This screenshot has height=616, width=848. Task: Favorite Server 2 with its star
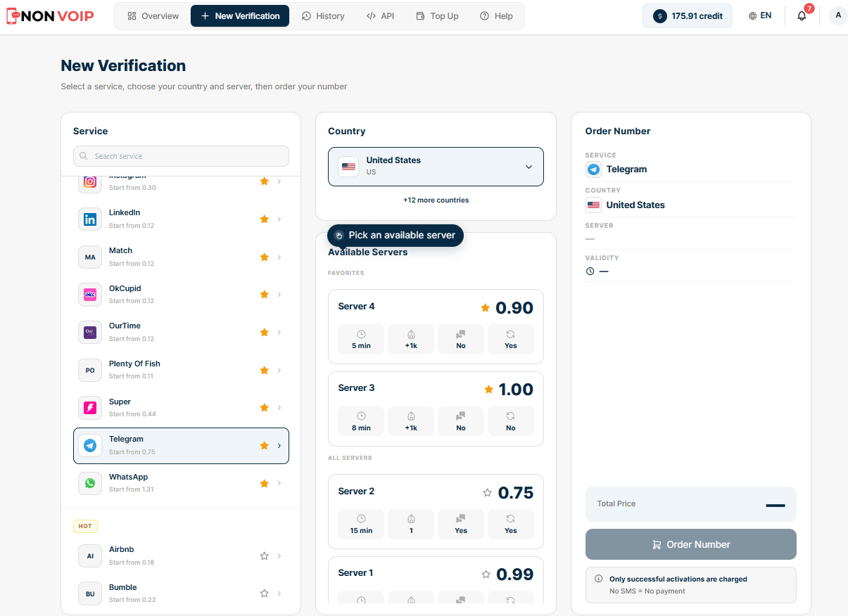point(487,493)
